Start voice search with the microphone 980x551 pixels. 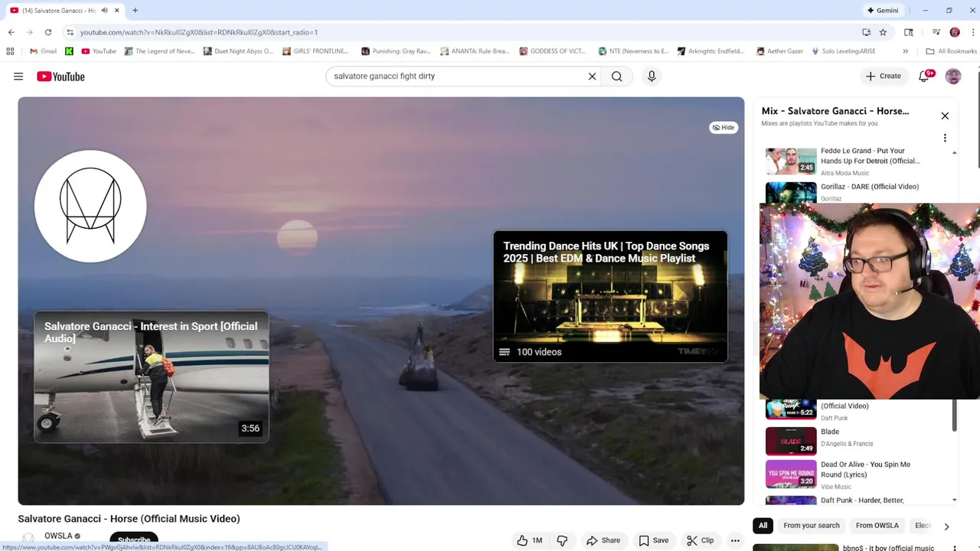point(652,77)
